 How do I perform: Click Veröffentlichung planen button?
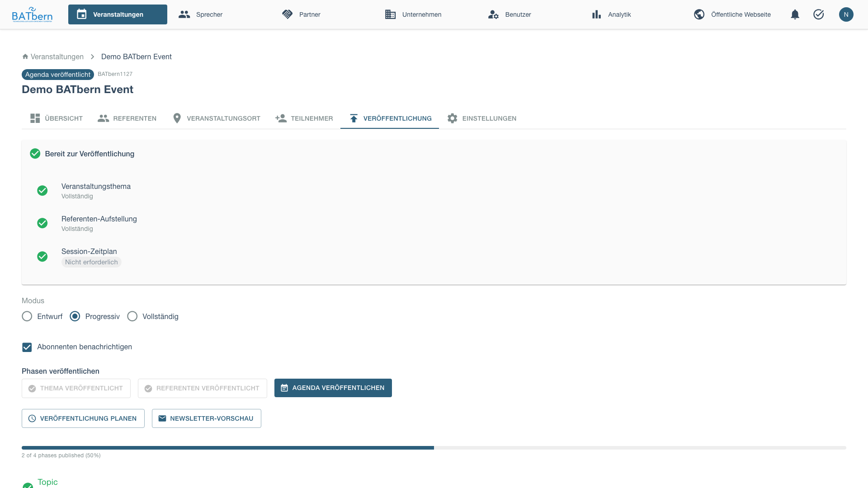(x=83, y=418)
